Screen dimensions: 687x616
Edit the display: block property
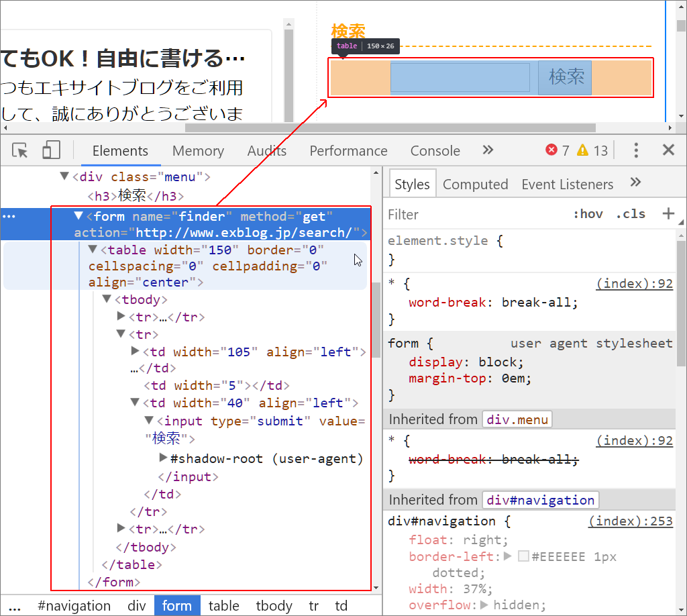(x=466, y=362)
